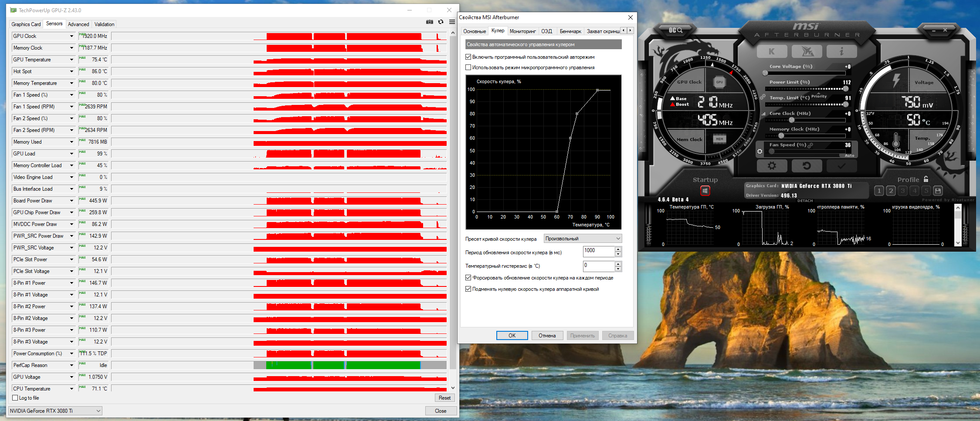
Task: Toggle the Auto fan speed button
Action: 849,155
